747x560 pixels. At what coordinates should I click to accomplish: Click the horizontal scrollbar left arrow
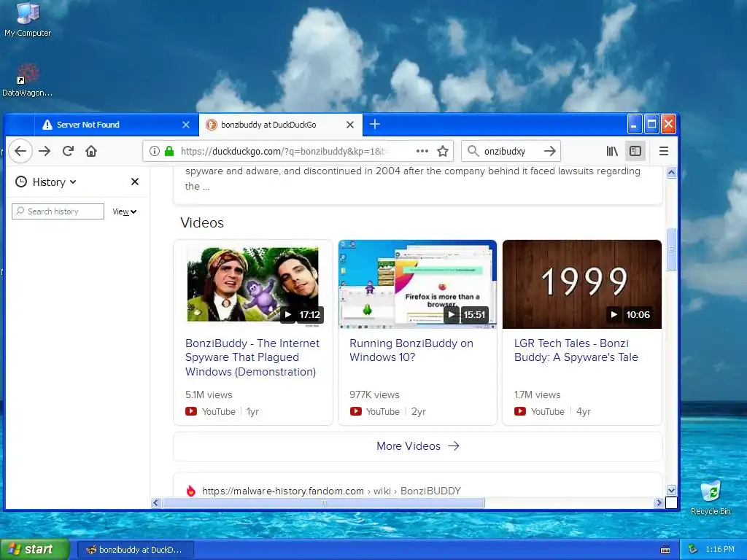click(156, 503)
